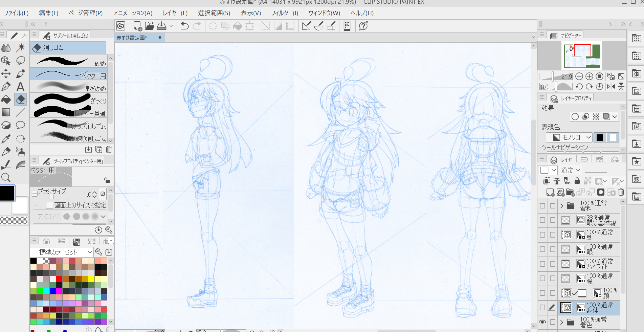The width and height of the screenshot is (644, 332).
Task: Show the 身体 layer
Action: click(x=542, y=308)
